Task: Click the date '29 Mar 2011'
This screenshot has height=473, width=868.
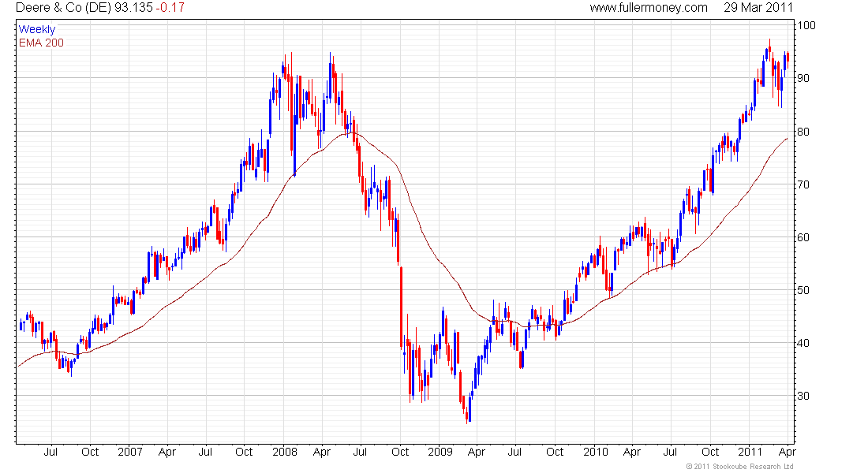Action: point(758,8)
